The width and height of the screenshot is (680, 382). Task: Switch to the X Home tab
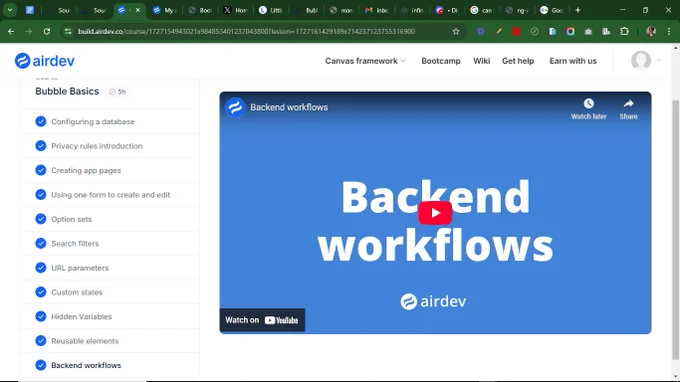click(x=235, y=10)
